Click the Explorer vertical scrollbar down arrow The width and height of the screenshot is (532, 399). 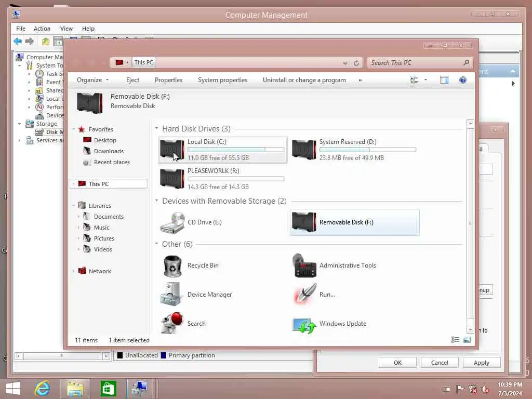tap(470, 329)
